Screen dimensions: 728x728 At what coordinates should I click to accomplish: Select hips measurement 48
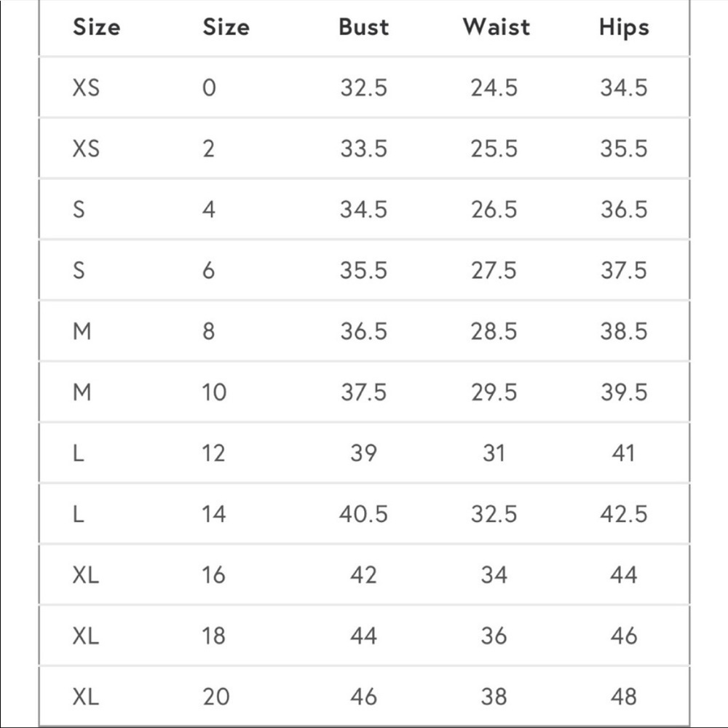point(624,697)
